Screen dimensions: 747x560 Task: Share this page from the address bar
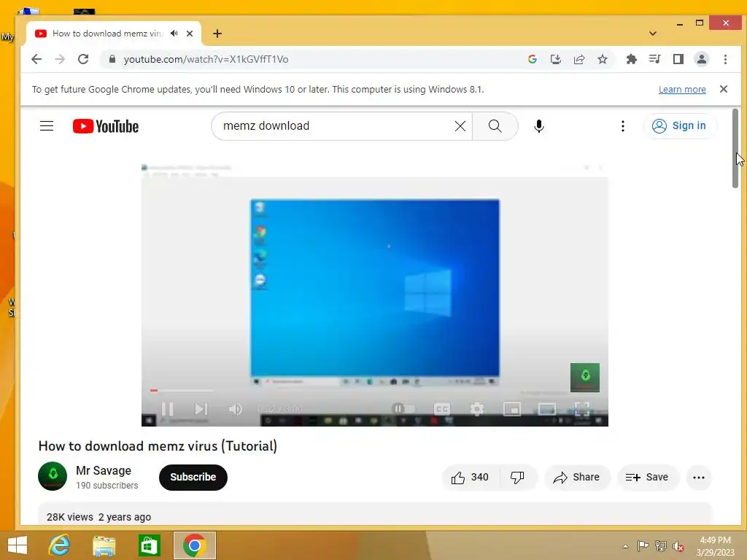[x=578, y=59]
